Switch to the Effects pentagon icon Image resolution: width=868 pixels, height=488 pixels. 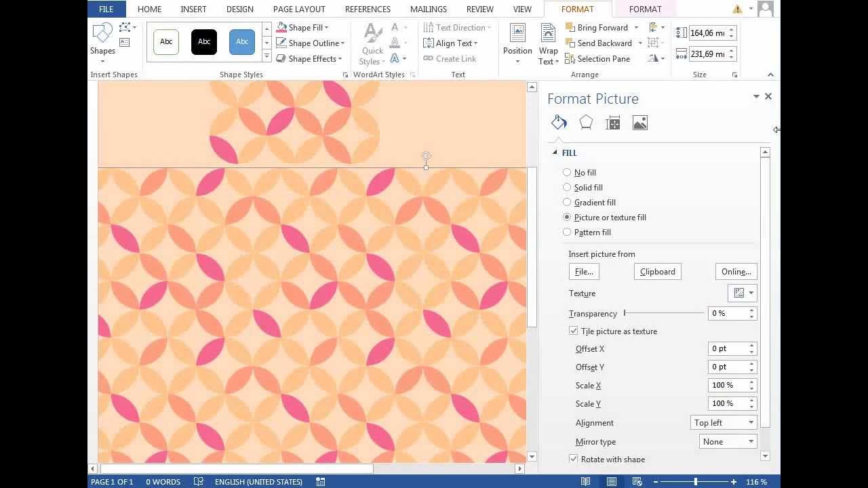(586, 123)
